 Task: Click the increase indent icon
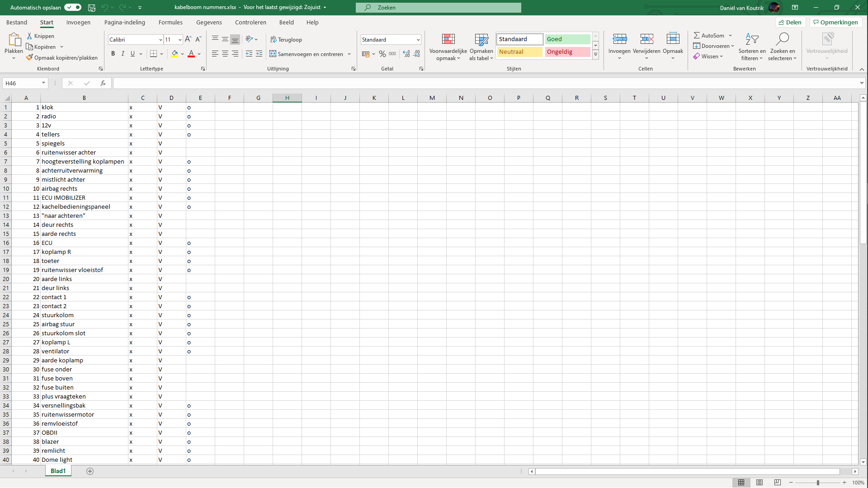pos(259,54)
